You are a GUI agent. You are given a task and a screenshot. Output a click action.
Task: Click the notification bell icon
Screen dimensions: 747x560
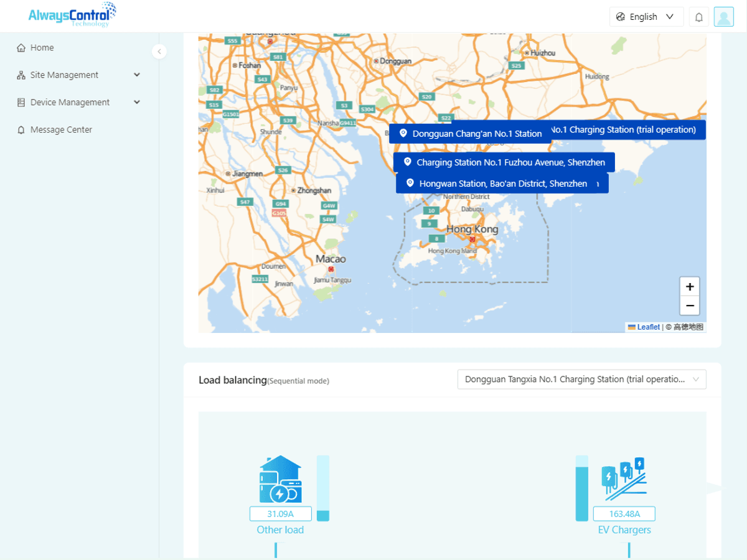pos(699,17)
